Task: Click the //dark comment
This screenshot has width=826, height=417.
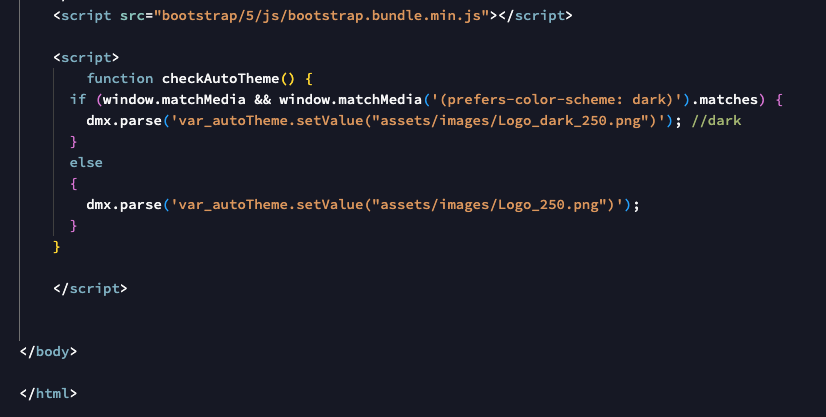Action: tap(716, 121)
